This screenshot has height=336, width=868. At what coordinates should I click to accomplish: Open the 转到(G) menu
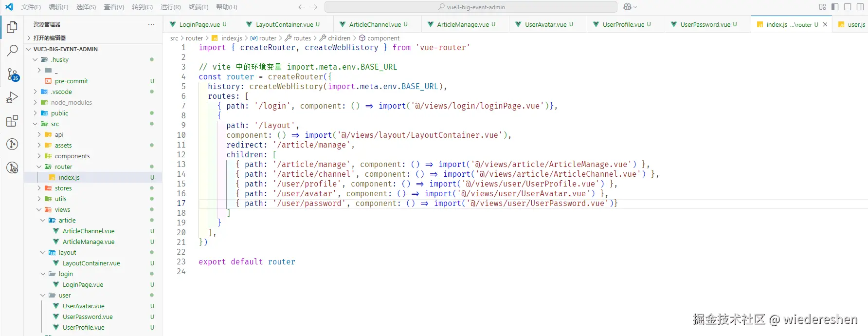coord(142,7)
